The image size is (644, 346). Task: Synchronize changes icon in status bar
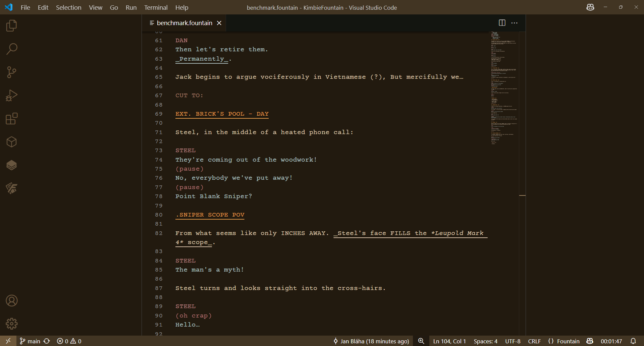click(47, 341)
